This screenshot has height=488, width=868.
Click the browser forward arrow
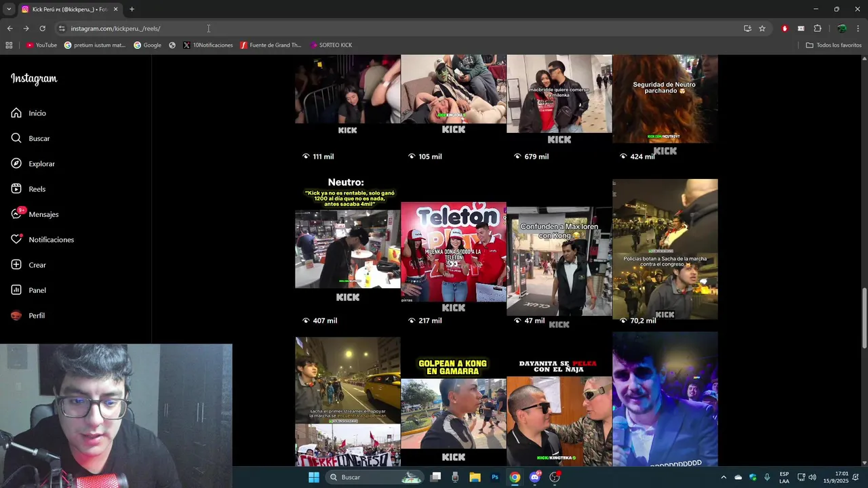click(x=26, y=28)
